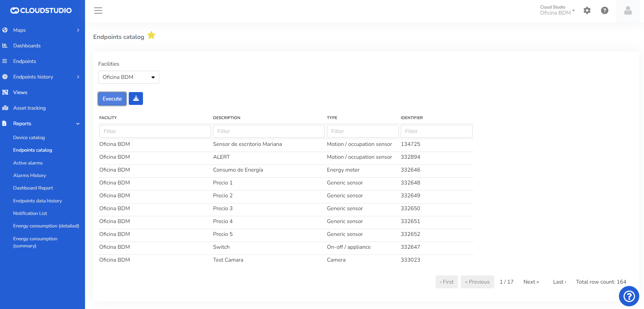Go to Asset tracking
This screenshot has width=644, height=309.
coord(29,108)
